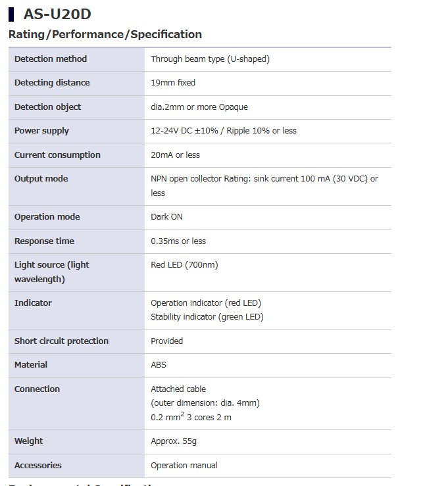Click the dark bar marker beside AS-U20D
Image resolution: width=448 pixels, height=486 pixels.
pyautogui.click(x=11, y=14)
